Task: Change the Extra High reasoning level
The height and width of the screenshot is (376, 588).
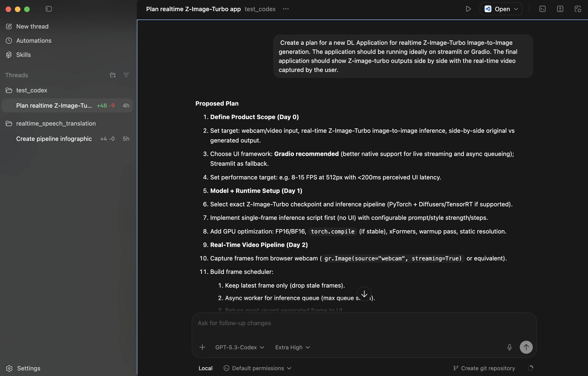Action: [x=292, y=347]
